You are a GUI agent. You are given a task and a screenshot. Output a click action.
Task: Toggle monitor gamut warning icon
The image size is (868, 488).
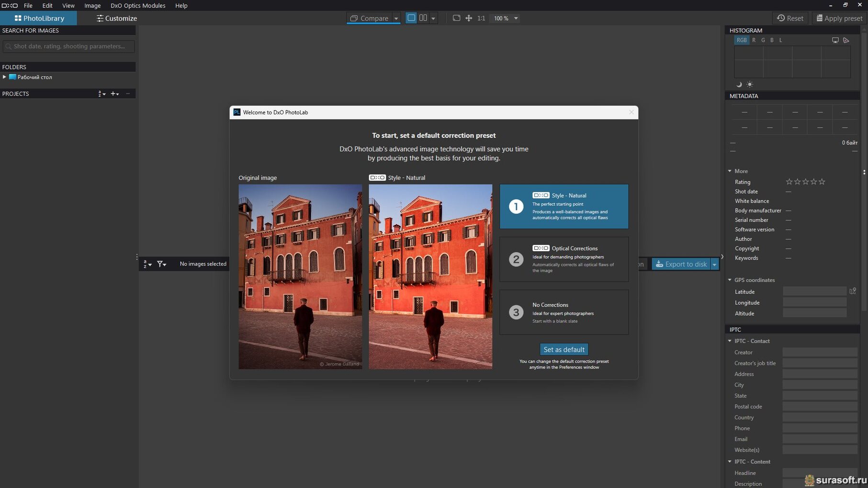coord(835,40)
